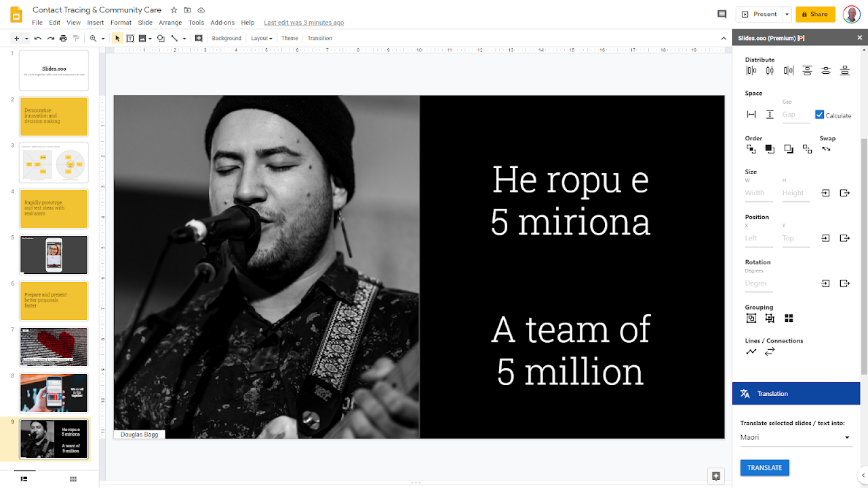868x488 pixels.
Task: Click the vertical space icon under Space
Action: (770, 115)
